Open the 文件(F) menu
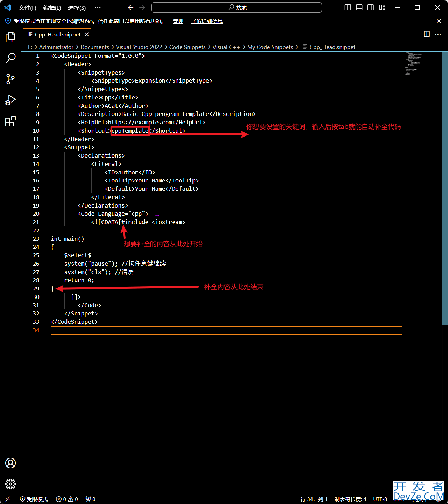Image resolution: width=448 pixels, height=504 pixels. pyautogui.click(x=27, y=8)
